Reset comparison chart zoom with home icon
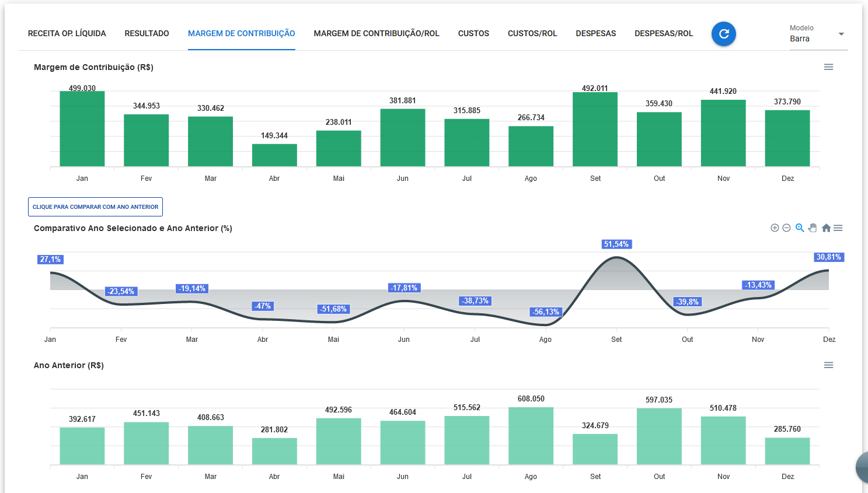 click(826, 228)
